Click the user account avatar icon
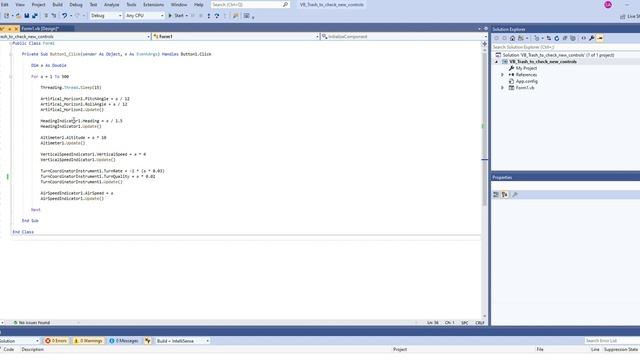 pos(608,4)
